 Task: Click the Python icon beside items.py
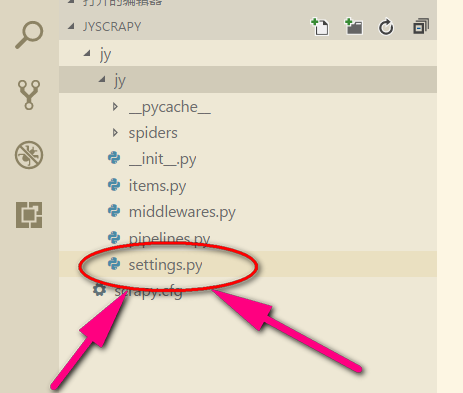tap(114, 184)
